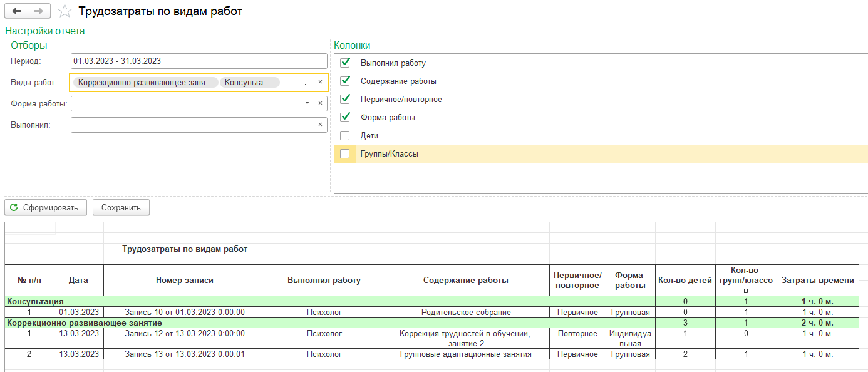The image size is (868, 372).
Task: Open Выполнил selection ellipsis button
Action: (x=307, y=125)
